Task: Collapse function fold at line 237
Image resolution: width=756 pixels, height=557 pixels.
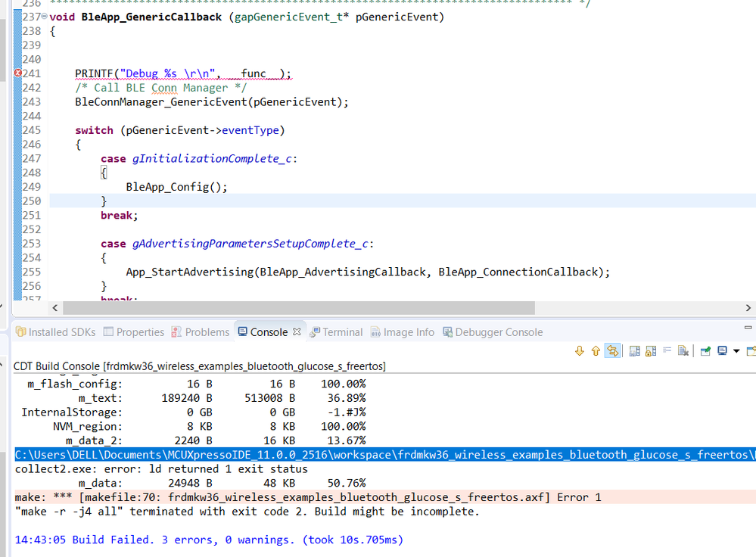Action: click(x=45, y=17)
